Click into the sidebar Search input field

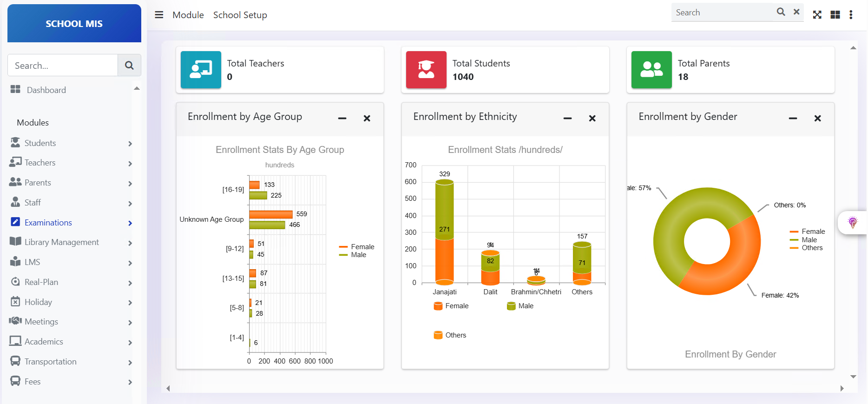[63, 66]
